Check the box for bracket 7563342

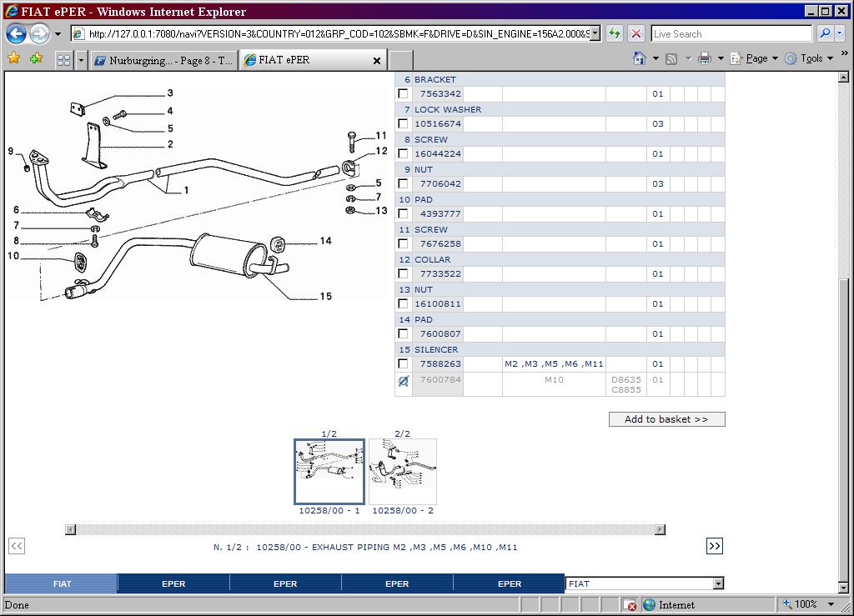pyautogui.click(x=403, y=93)
